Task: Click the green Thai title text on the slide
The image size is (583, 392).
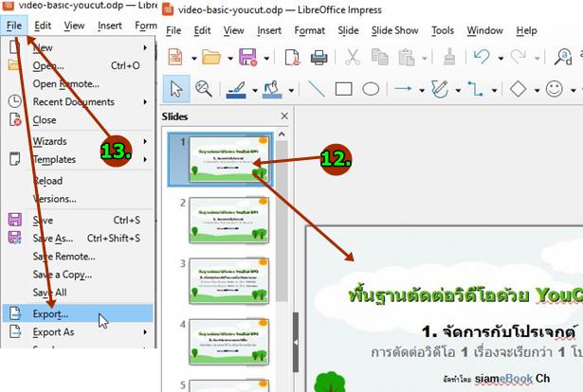Action: point(465,295)
